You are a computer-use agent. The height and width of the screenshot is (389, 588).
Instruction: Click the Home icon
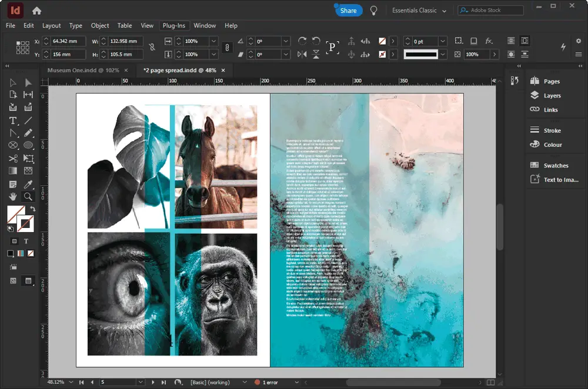coord(36,11)
